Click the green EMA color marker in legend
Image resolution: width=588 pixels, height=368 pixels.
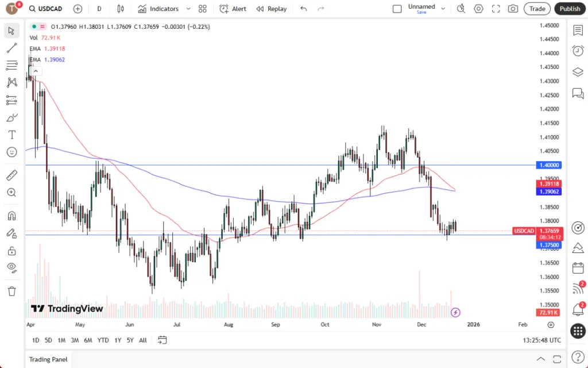(x=33, y=26)
